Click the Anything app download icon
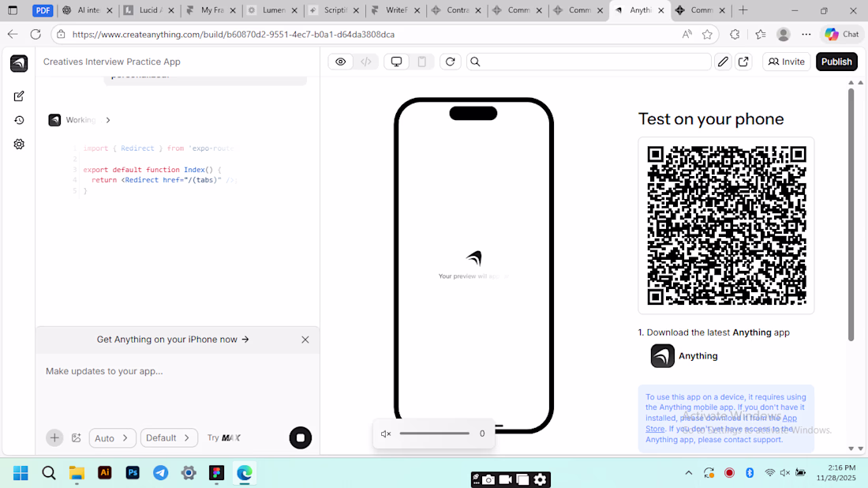 tap(662, 355)
